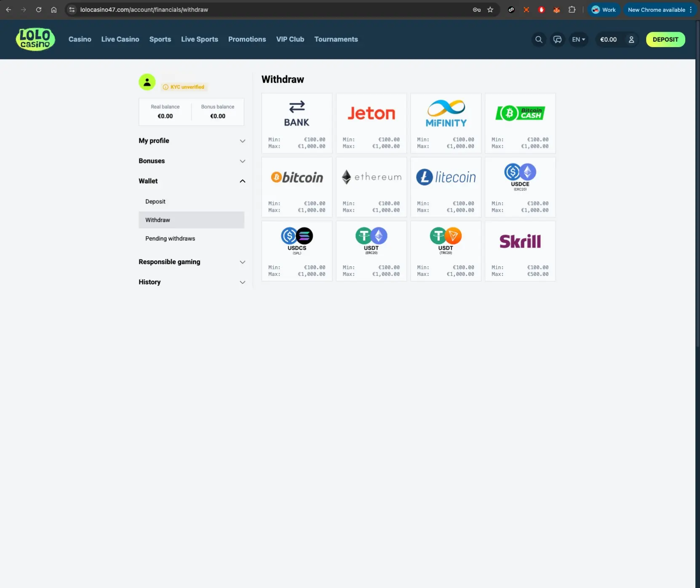Select Bitcoin Cash withdrawal option
700x588 pixels.
coord(520,123)
